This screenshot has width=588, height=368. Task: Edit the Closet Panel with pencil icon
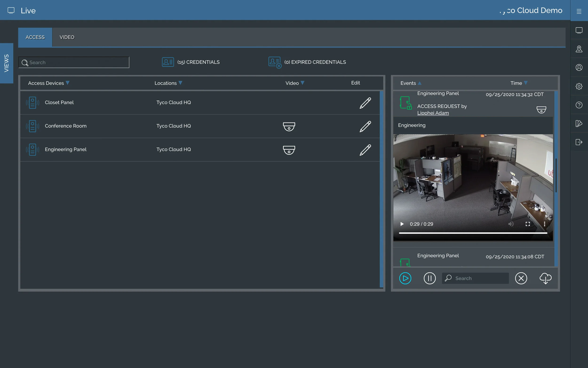(365, 103)
